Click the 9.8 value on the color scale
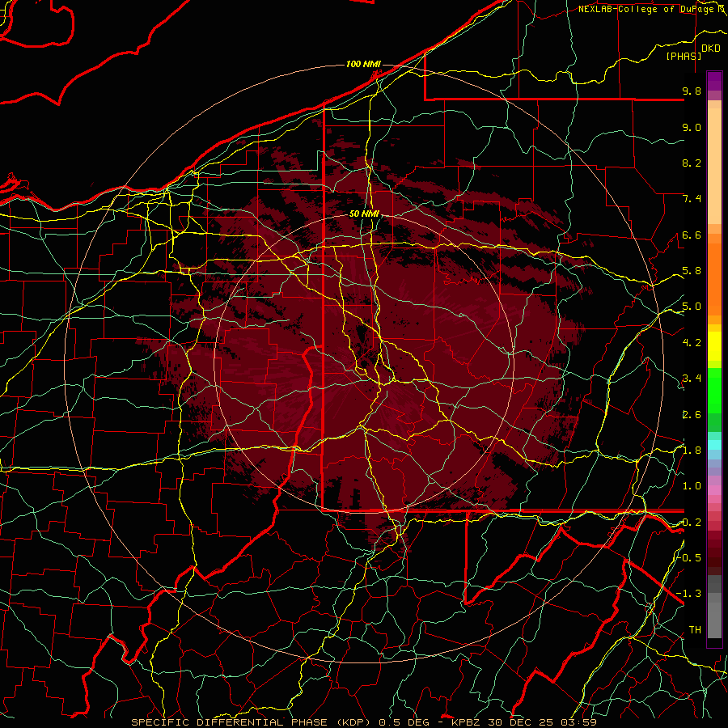Viewport: 728px width, 728px height. point(692,91)
